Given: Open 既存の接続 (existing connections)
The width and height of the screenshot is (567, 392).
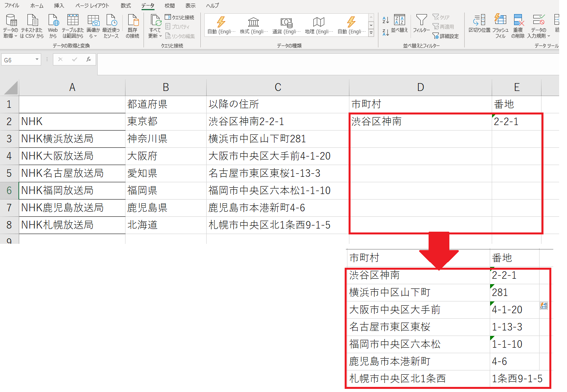Looking at the screenshot, I should coord(133,26).
